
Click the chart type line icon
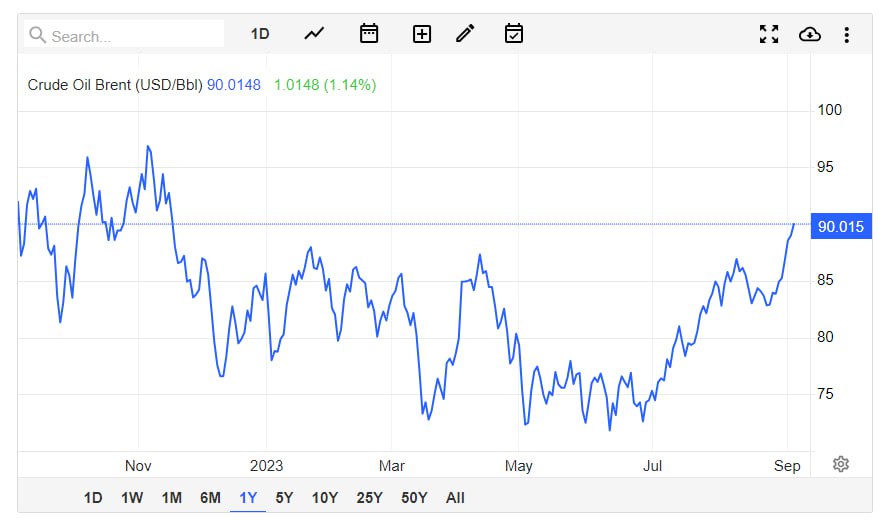314,34
